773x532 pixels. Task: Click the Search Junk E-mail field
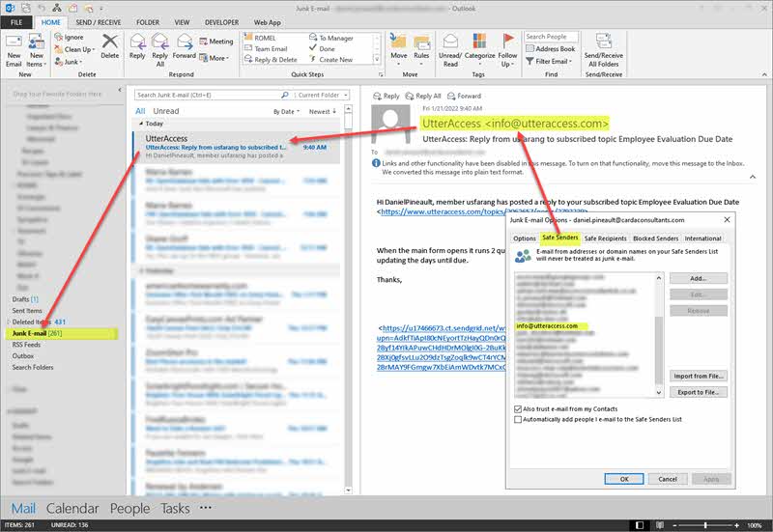pyautogui.click(x=208, y=95)
